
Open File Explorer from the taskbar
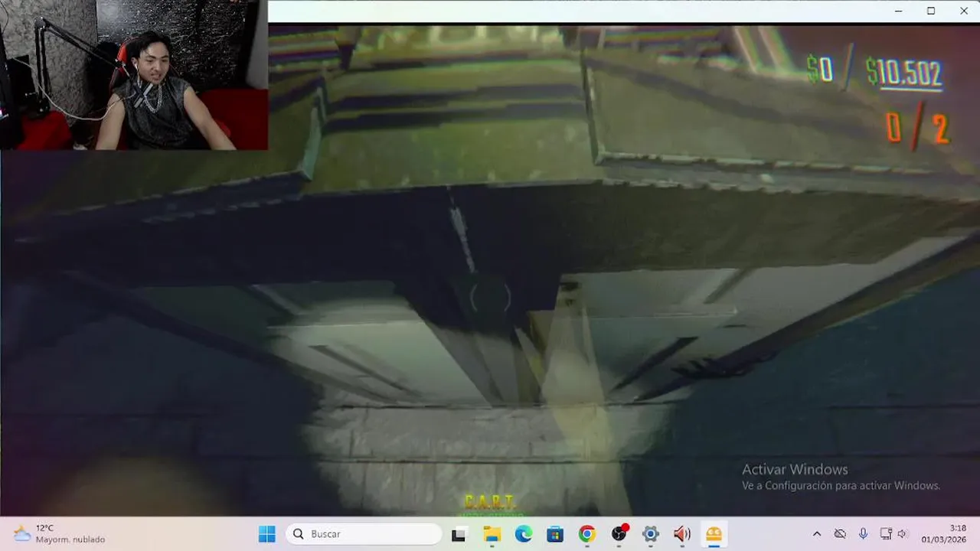click(x=492, y=534)
